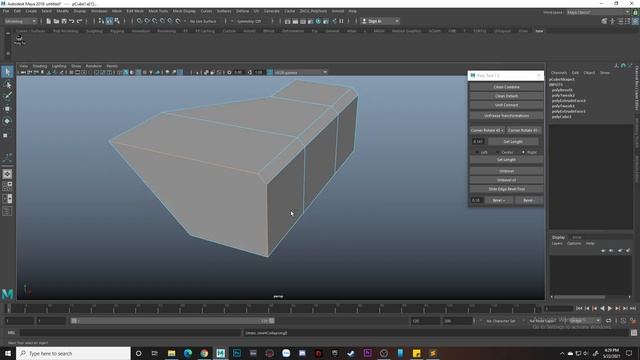Toggle the Channel Box sidebar icon
Image resolution: width=640 pixels, height=360 pixels.
point(635,21)
